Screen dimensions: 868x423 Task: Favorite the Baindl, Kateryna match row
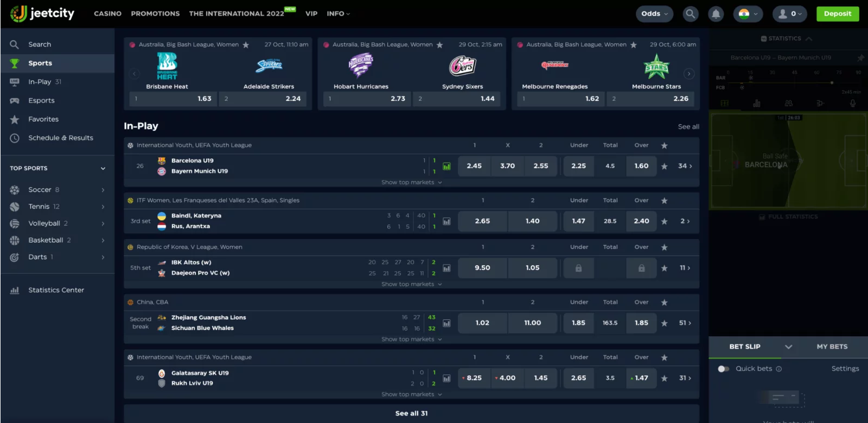click(x=664, y=221)
